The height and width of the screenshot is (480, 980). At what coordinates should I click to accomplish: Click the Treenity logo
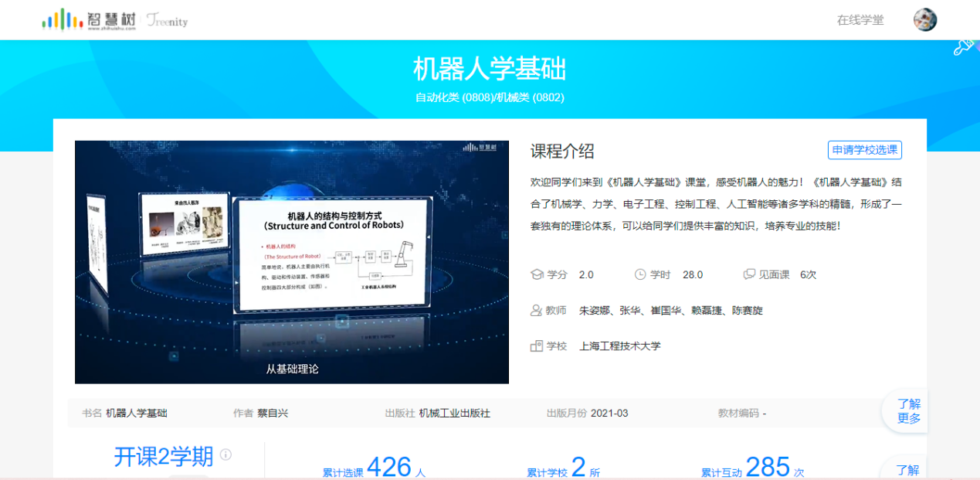pyautogui.click(x=168, y=21)
